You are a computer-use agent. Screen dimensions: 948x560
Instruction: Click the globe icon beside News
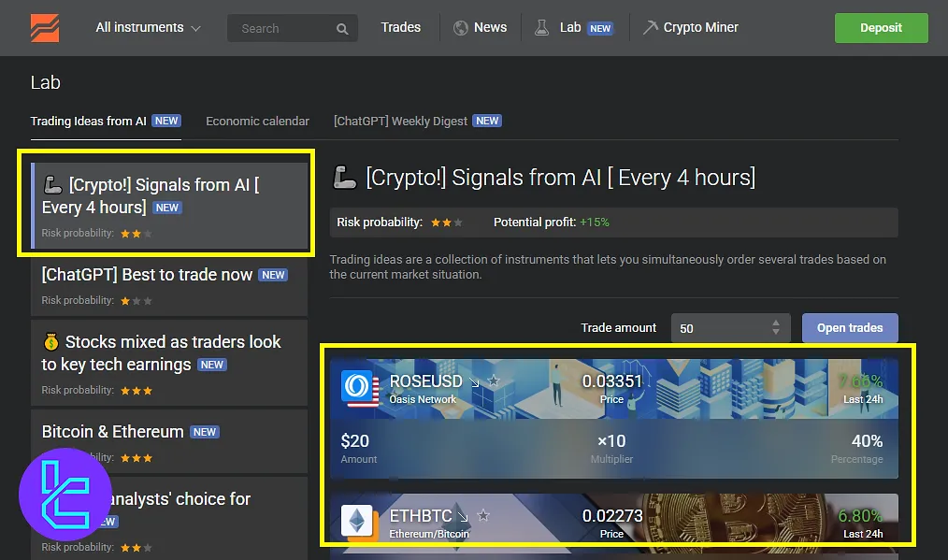click(x=461, y=28)
